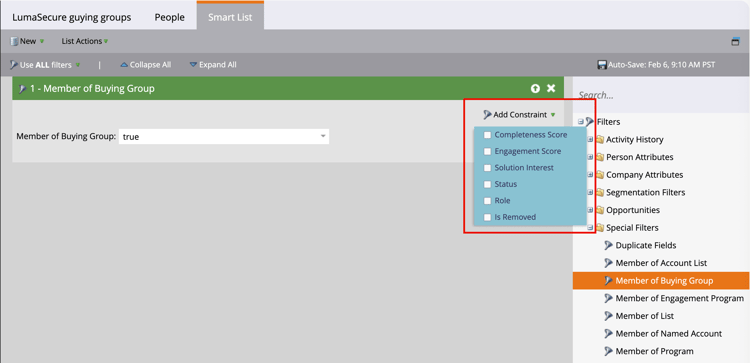Click the Opportunities folder icon
The width and height of the screenshot is (750, 363).
click(x=600, y=210)
